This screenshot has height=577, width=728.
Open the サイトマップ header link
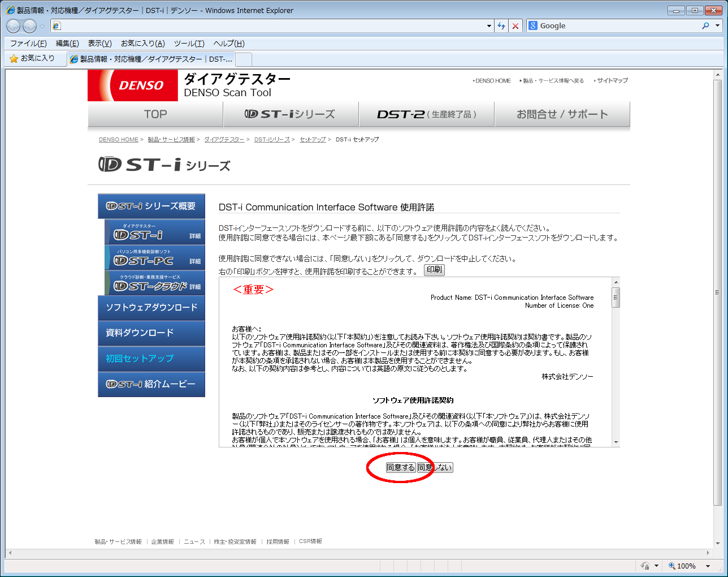(x=611, y=81)
